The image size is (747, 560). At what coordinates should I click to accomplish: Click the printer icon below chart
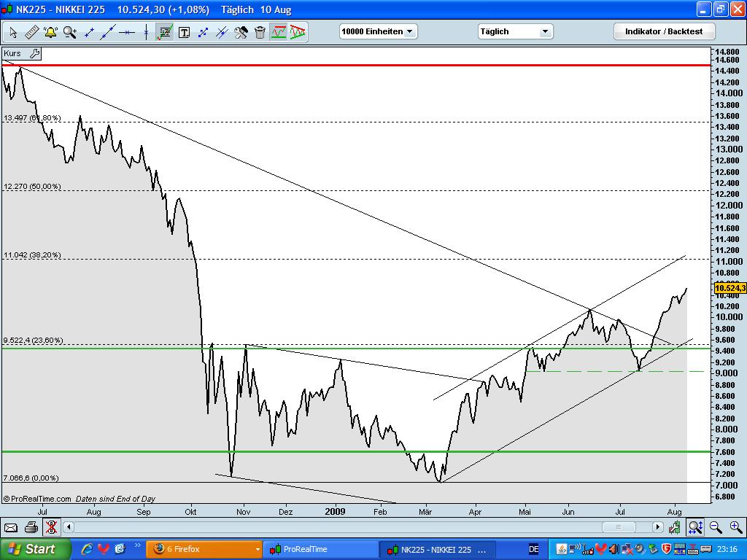pyautogui.click(x=31, y=527)
